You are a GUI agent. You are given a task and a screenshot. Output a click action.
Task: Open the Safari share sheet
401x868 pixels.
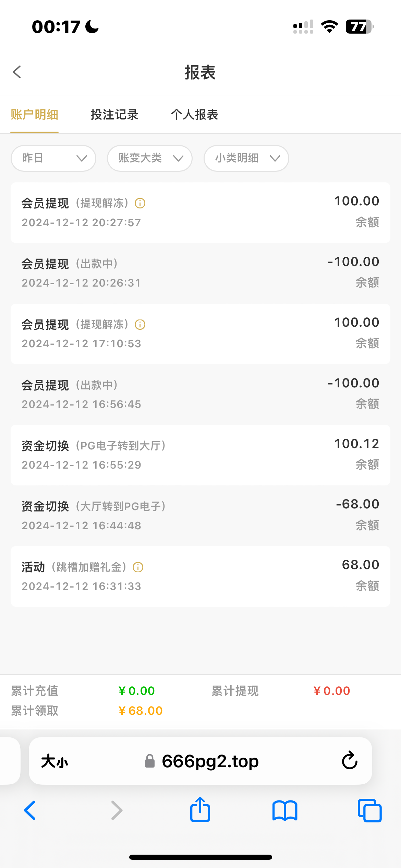pyautogui.click(x=200, y=810)
